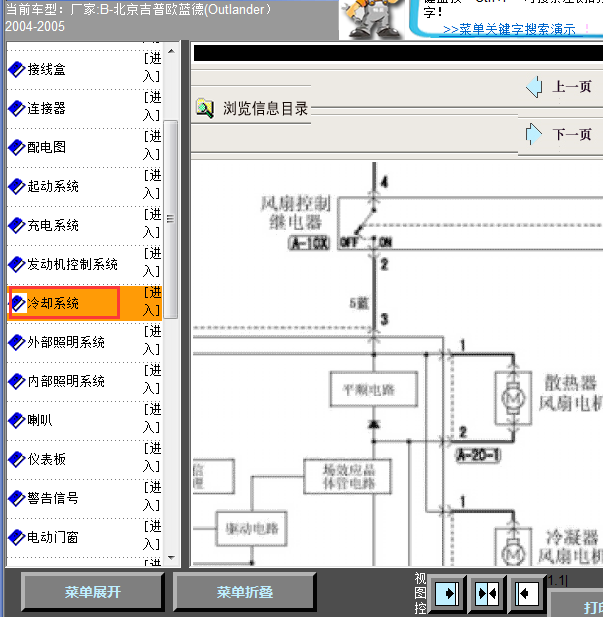The image size is (603, 617).
Task: Open the 菜单关键字搜索演示 link
Action: [x=509, y=30]
